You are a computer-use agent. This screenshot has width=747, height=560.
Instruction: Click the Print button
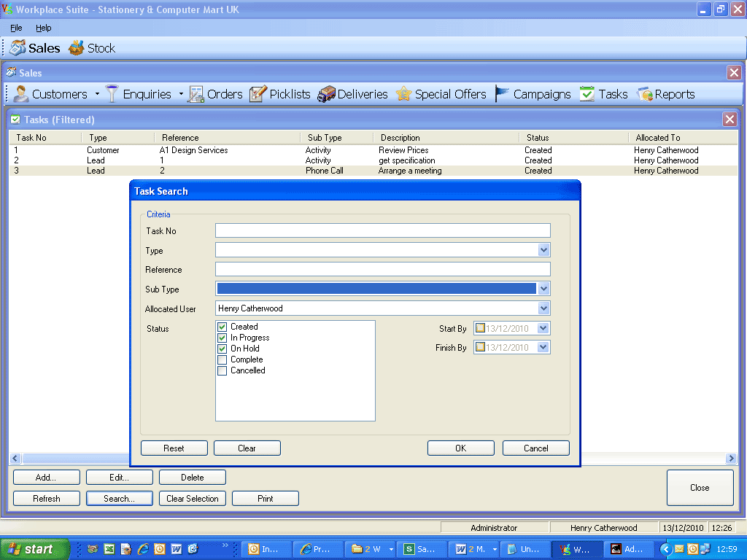click(x=265, y=499)
